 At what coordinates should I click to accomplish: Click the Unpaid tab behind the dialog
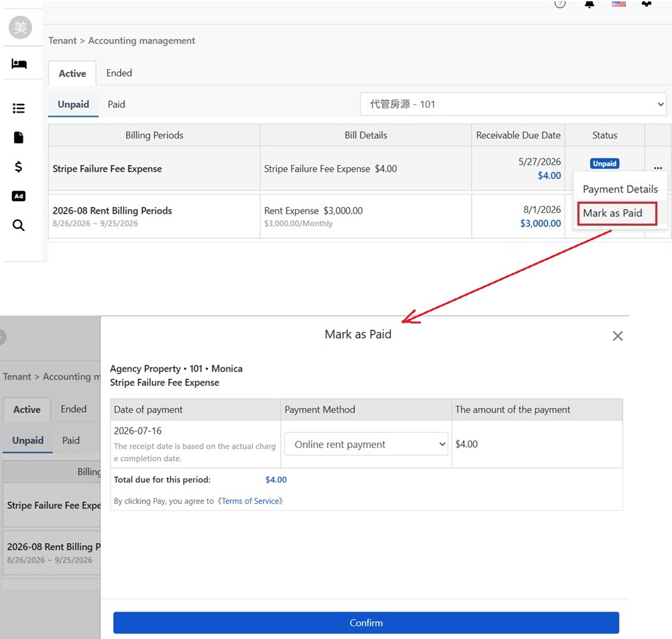[x=28, y=440]
